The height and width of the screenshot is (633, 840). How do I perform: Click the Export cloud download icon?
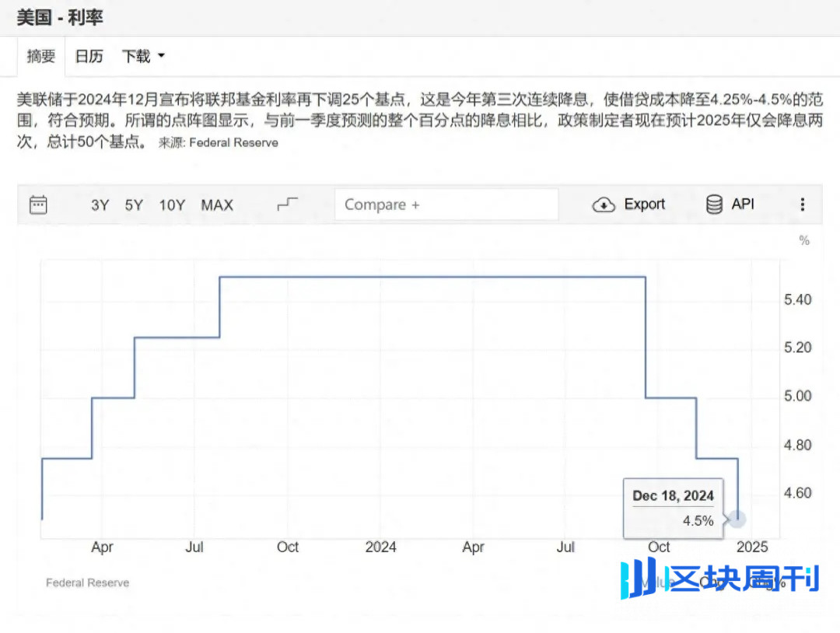[604, 205]
